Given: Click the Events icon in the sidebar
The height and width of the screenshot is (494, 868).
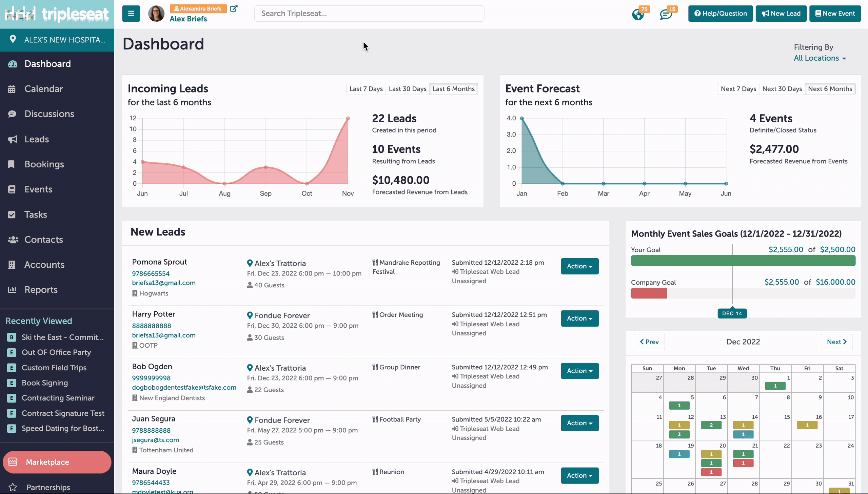Looking at the screenshot, I should coord(12,189).
